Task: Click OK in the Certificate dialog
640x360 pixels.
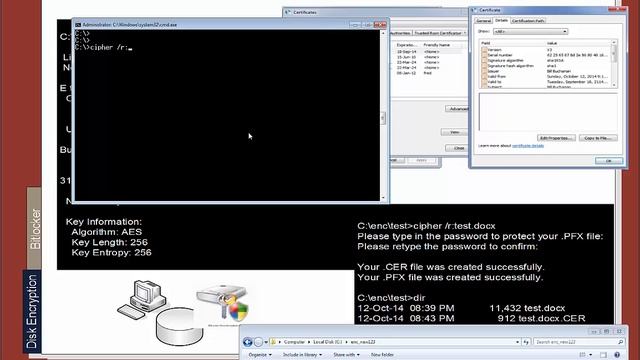Action: click(x=609, y=161)
